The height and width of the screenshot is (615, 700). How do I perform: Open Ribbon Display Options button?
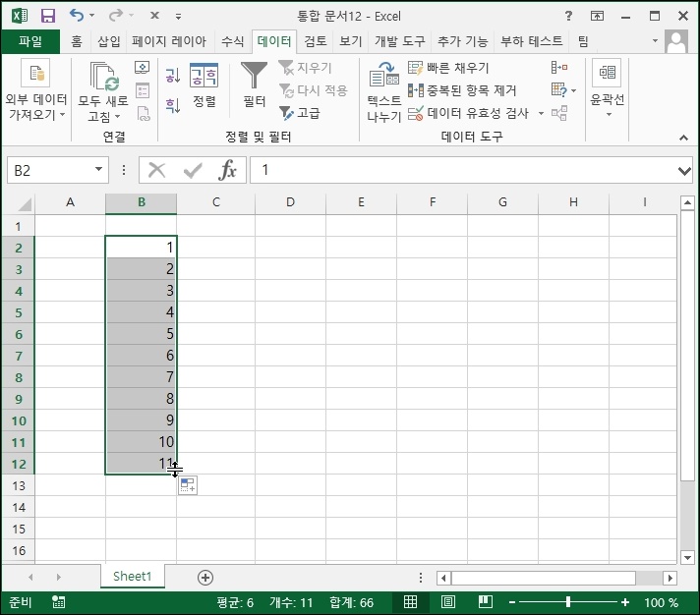pyautogui.click(x=597, y=16)
